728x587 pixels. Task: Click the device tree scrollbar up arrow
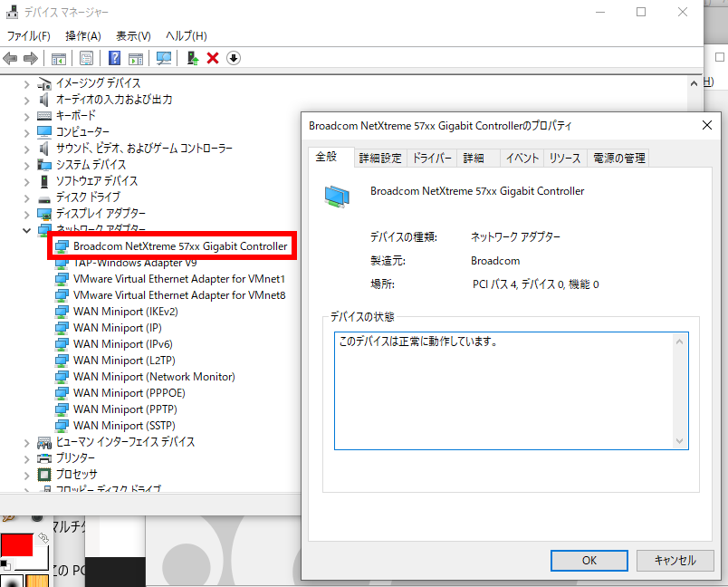click(694, 83)
